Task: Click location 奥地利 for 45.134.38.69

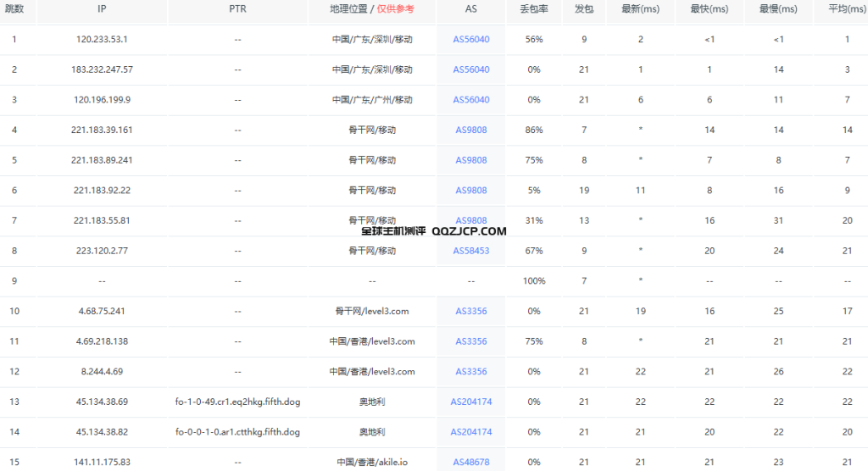Action: [372, 402]
